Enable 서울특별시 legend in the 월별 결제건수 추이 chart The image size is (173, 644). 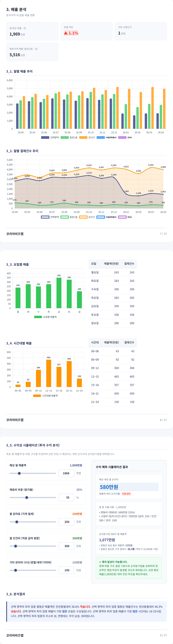[x=106, y=217]
